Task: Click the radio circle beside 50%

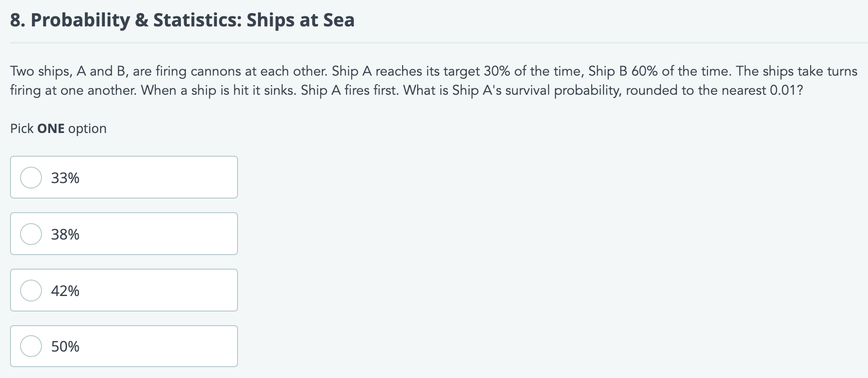Action: pyautogui.click(x=31, y=346)
